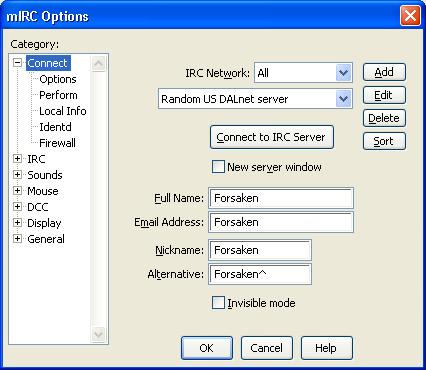Open the Random US DALnet server dropdown

point(343,99)
